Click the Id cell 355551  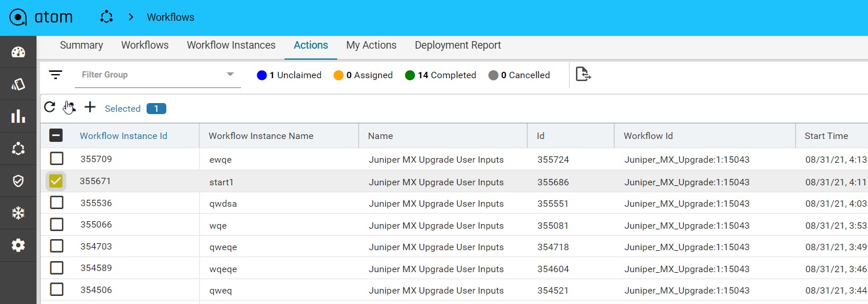553,204
